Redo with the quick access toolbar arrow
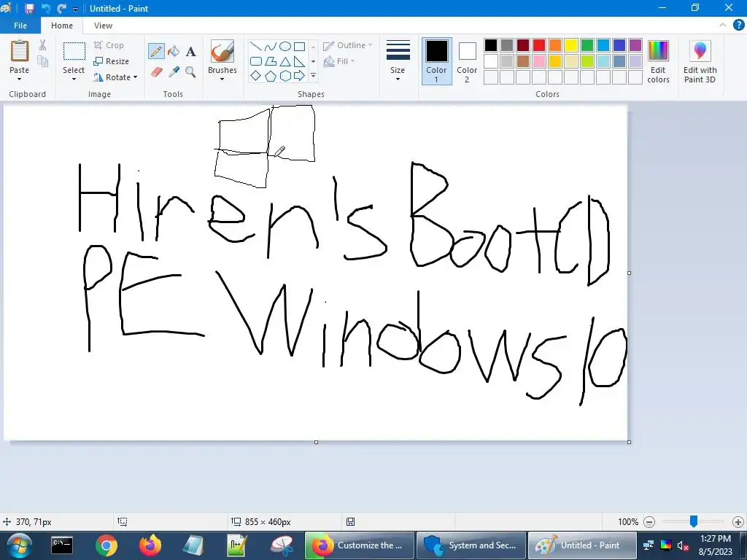 click(x=61, y=9)
